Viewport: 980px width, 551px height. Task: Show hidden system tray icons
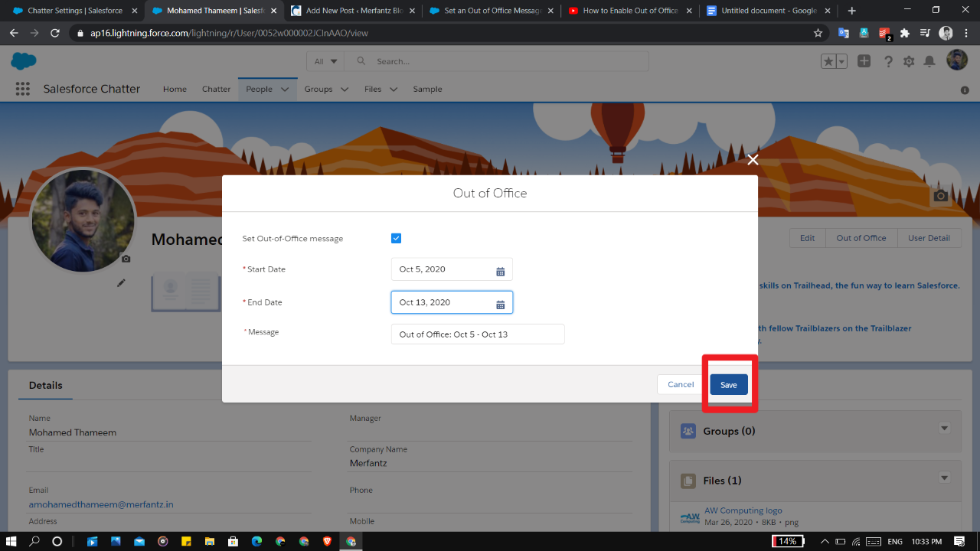(825, 541)
